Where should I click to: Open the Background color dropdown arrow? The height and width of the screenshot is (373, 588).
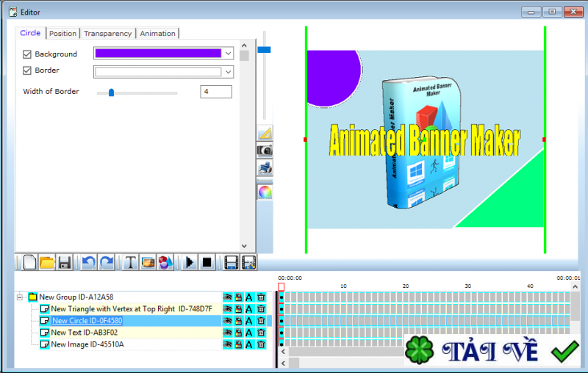click(228, 54)
